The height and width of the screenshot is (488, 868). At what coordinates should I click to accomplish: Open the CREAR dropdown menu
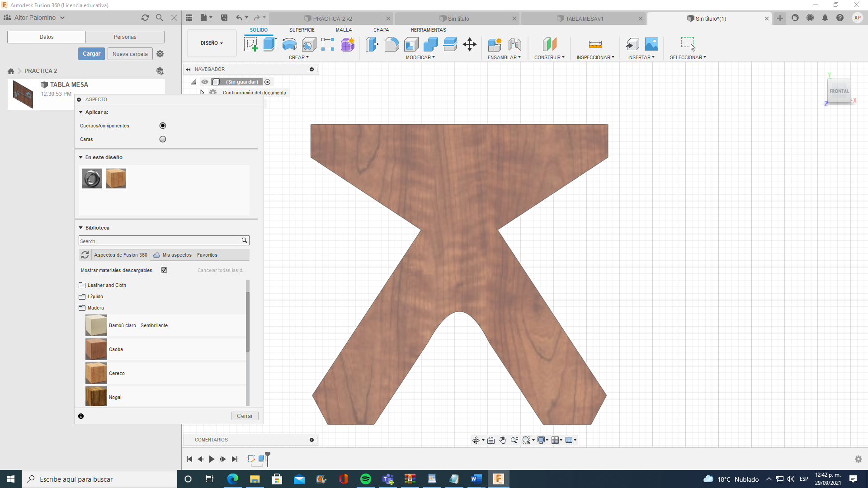click(299, 57)
